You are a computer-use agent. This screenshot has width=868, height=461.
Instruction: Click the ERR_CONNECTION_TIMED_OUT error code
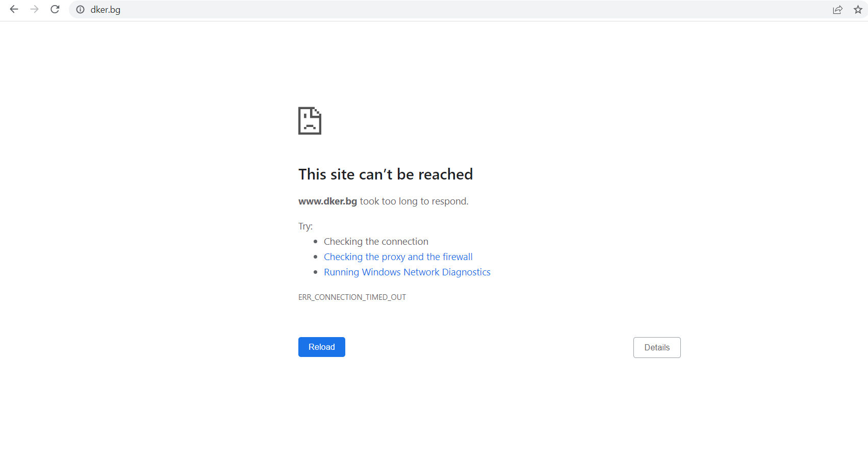pos(352,297)
